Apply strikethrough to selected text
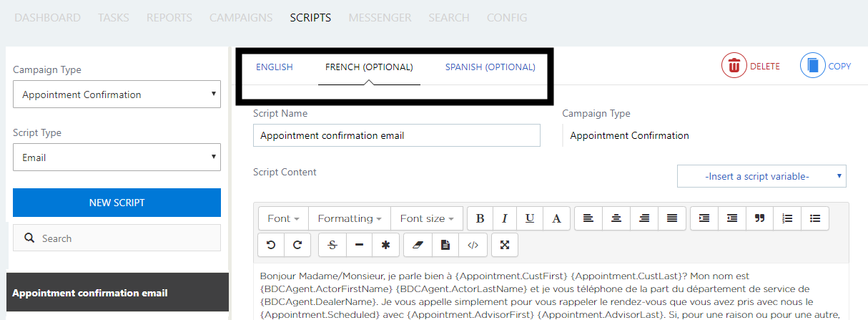 [x=332, y=245]
